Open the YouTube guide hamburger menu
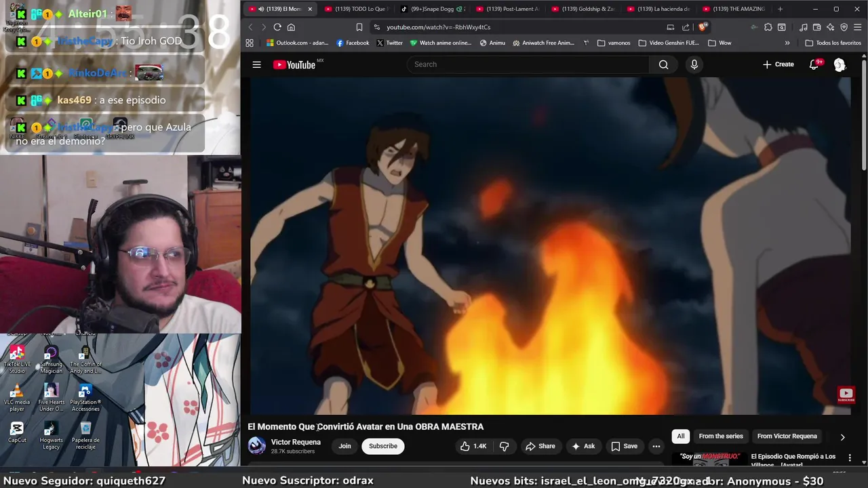This screenshot has height=488, width=868. tap(256, 64)
